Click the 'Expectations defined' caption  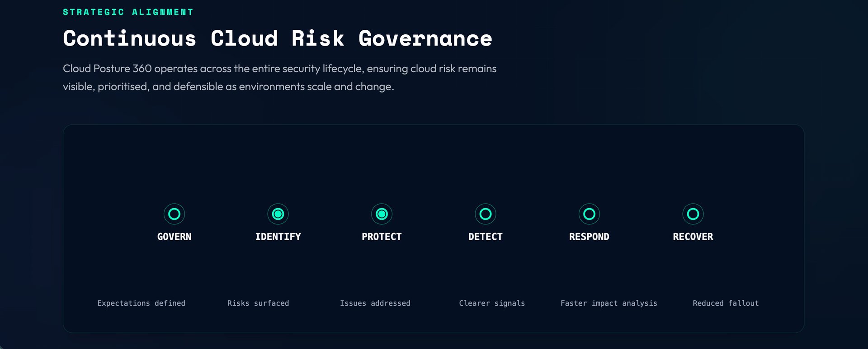coord(142,303)
